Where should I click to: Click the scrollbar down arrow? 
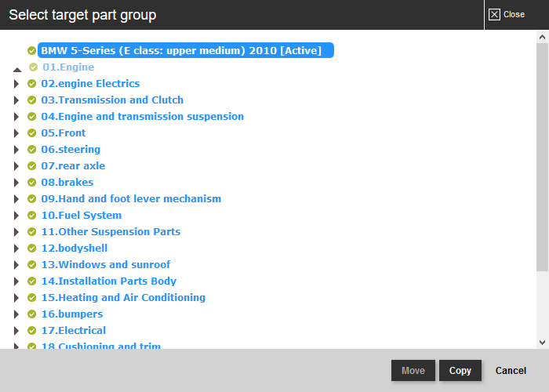[x=543, y=343]
